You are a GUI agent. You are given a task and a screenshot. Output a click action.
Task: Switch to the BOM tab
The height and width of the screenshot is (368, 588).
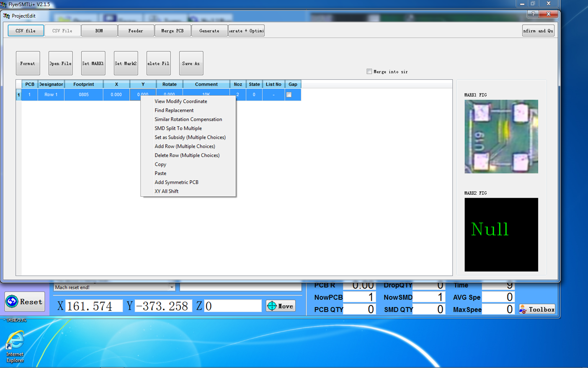99,31
